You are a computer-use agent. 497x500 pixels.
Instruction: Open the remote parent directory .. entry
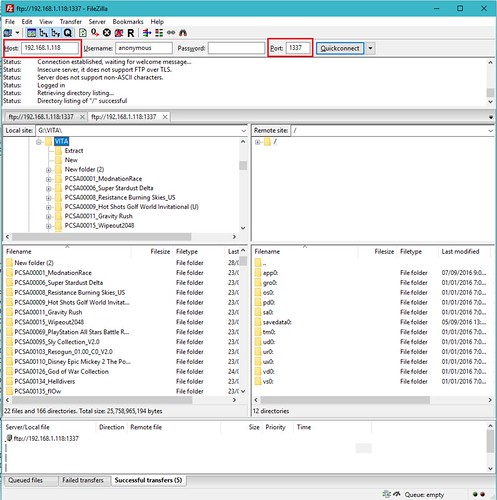click(x=264, y=263)
